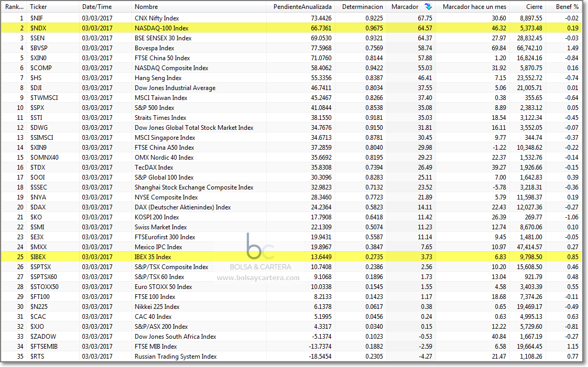This screenshot has height=367, width=588.
Task: Click the $HS ticker
Action: [x=36, y=78]
